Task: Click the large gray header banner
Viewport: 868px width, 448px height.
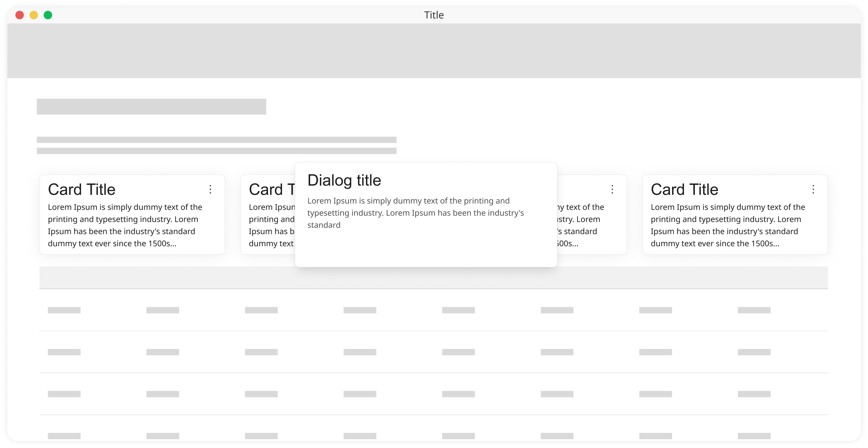Action: [434, 51]
